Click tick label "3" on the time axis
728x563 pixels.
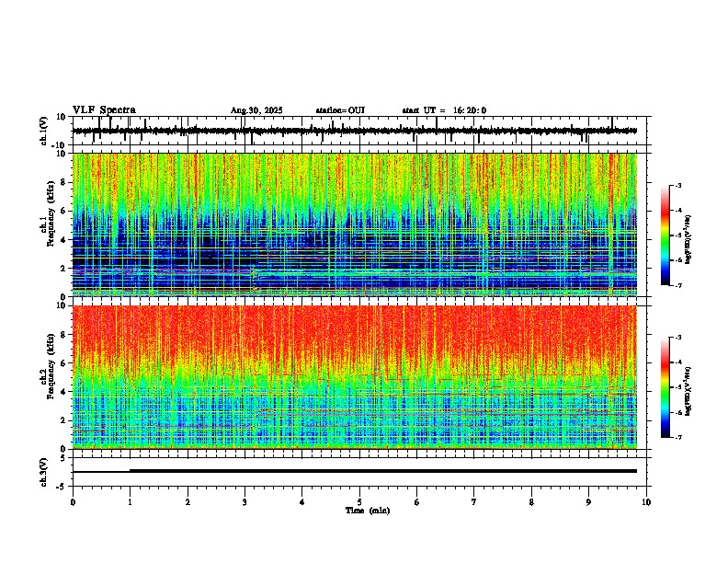click(x=245, y=502)
